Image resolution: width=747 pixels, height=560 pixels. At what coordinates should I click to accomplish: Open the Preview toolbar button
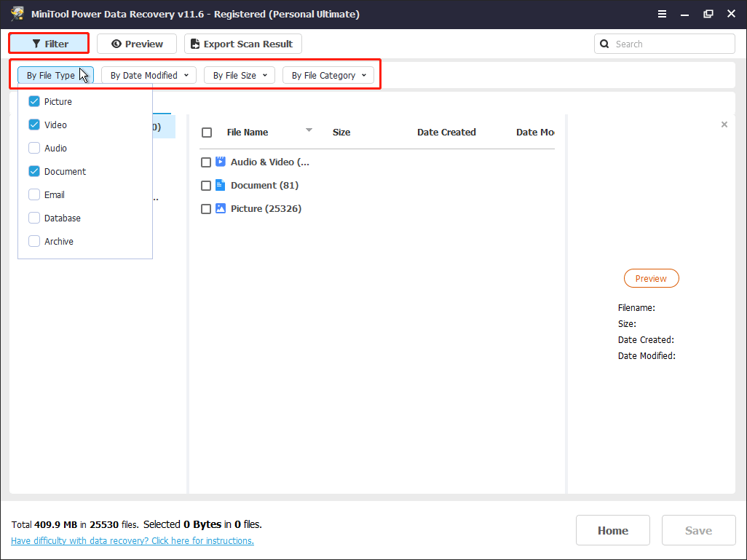click(x=137, y=44)
